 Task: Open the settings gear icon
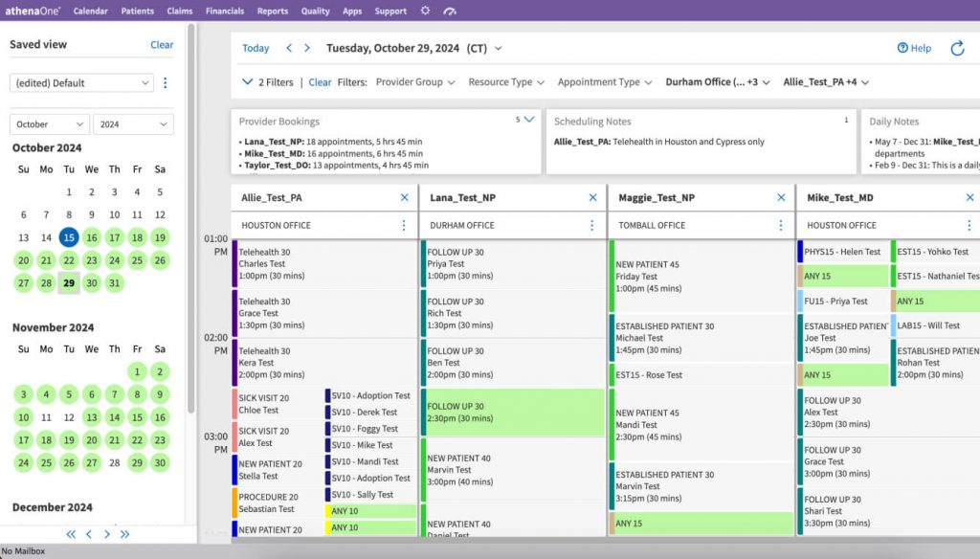point(425,11)
